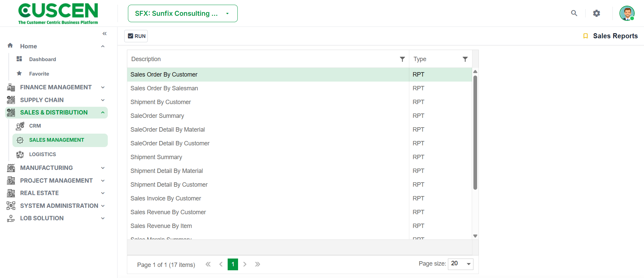This screenshot has height=278, width=644.
Task: Open the Page size dropdown
Action: pos(460,264)
